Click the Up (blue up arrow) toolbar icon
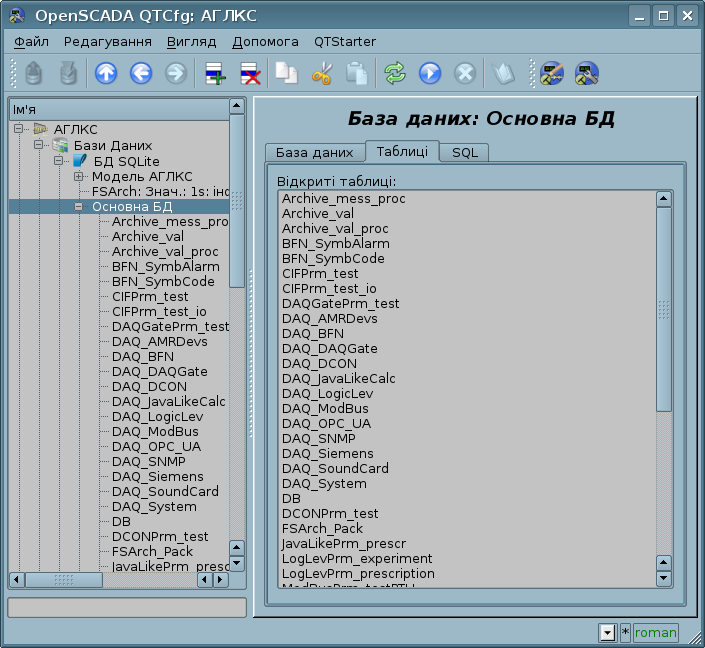Image resolution: width=705 pixels, height=648 pixels. pyautogui.click(x=106, y=73)
